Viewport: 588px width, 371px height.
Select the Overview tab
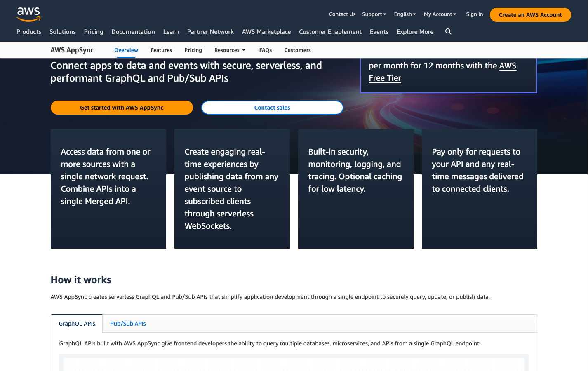(x=126, y=50)
